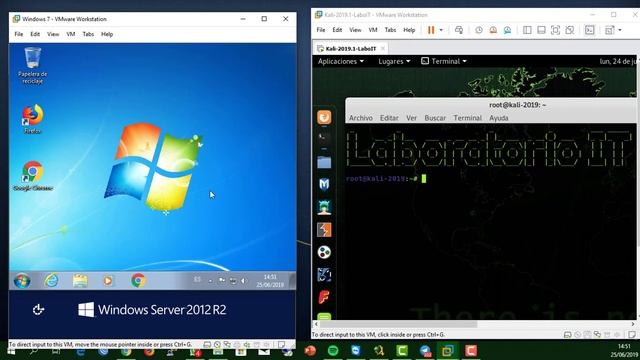
Task: Open View menu in Windows 7 VMware window
Action: [53, 34]
